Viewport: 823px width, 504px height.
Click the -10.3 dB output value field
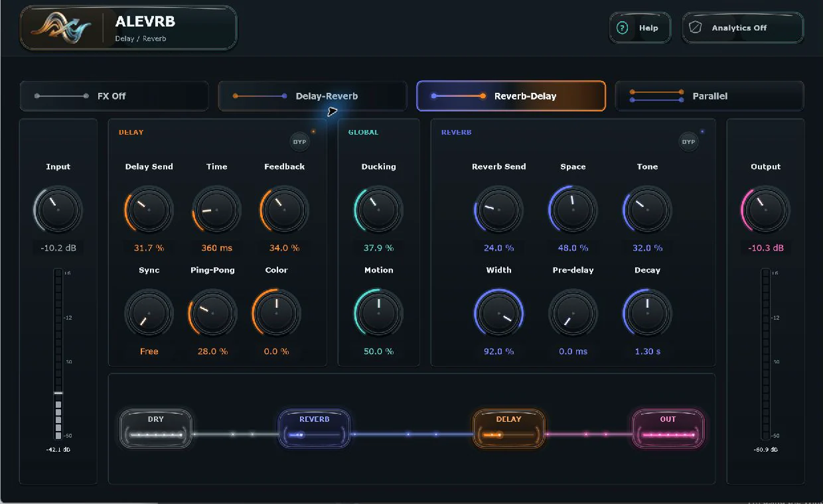[x=765, y=248]
